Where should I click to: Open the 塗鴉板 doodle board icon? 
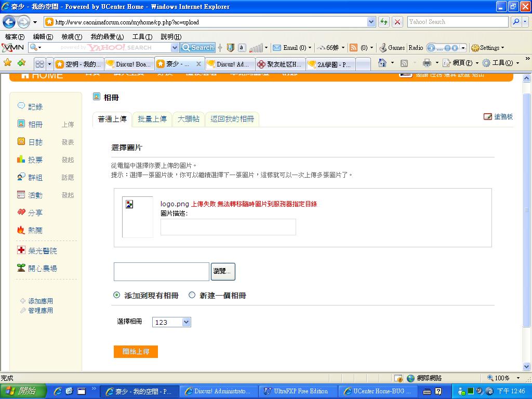[487, 117]
